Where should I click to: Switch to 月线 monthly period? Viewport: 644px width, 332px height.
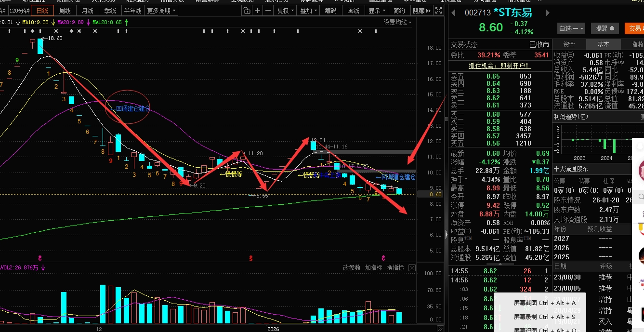click(87, 11)
